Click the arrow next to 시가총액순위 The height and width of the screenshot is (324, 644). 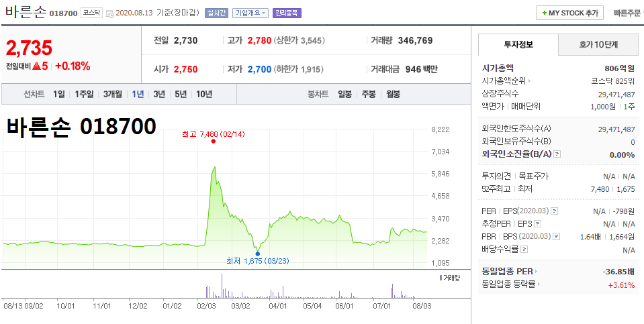(x=529, y=81)
